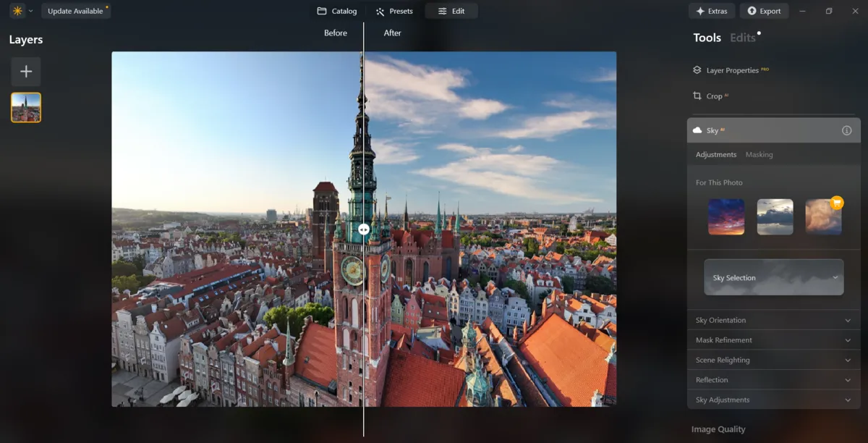Viewport: 868px width, 443px height.
Task: Open the Sky Selection dropdown
Action: [x=773, y=277]
